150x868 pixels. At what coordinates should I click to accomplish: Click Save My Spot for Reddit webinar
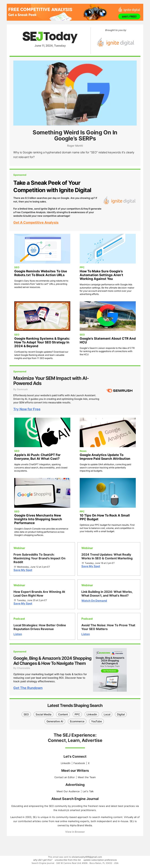pyautogui.click(x=23, y=570)
